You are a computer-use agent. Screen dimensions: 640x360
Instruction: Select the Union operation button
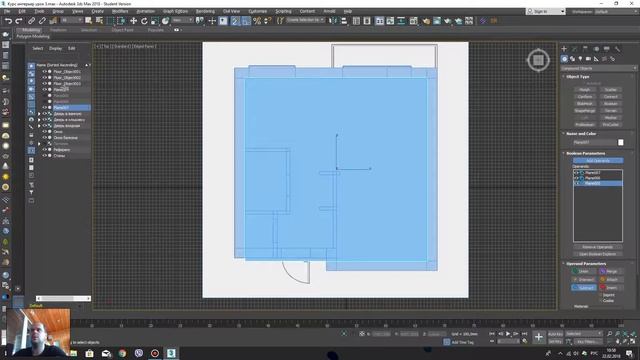pos(584,271)
